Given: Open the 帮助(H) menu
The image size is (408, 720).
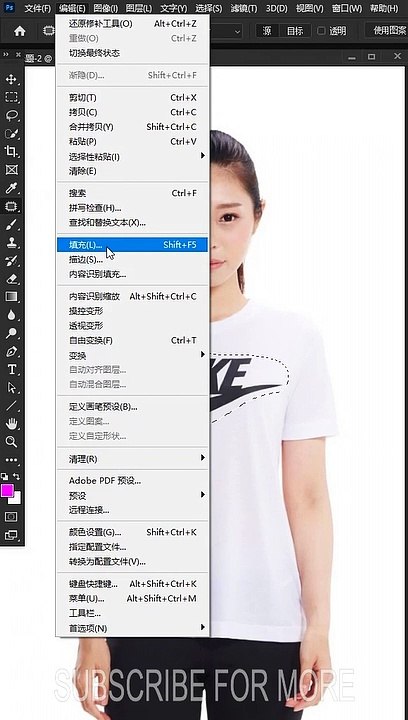Looking at the screenshot, I should pos(384,8).
